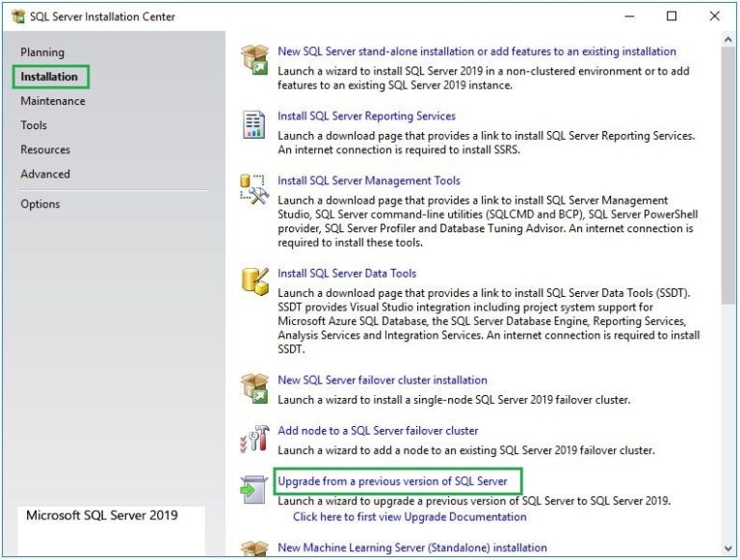Click the Machine Learning Server box icon
Viewport: 740px width, 560px height.
coord(254,547)
